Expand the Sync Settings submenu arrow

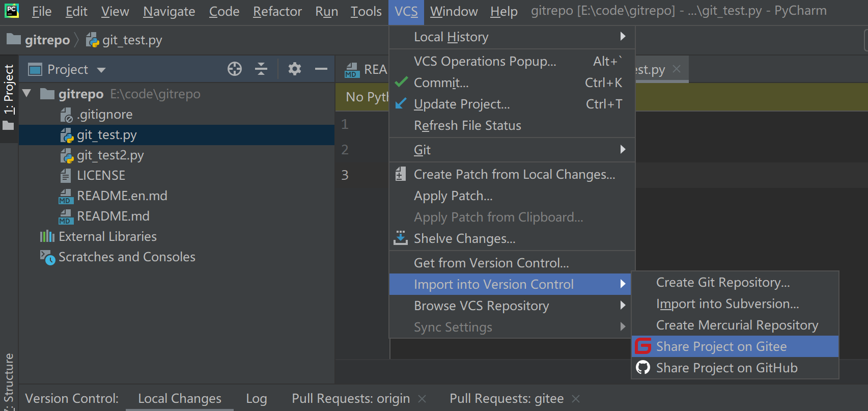(623, 326)
